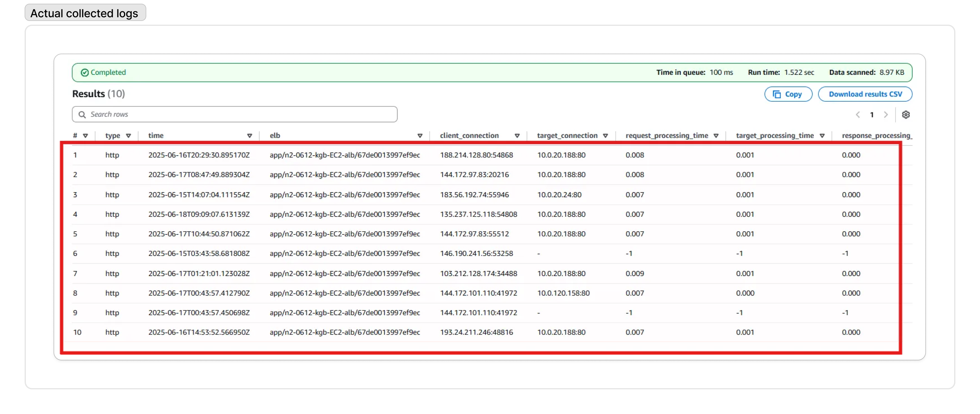Select target cell 10.0.20.24:80
The width and height of the screenshot is (980, 414).
click(559, 195)
